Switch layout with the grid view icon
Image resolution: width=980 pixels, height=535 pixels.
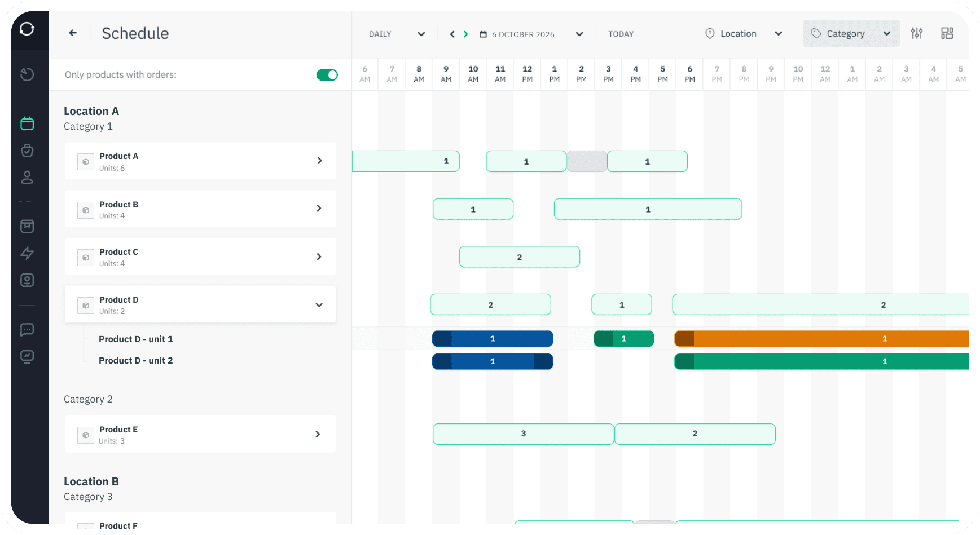coord(947,33)
